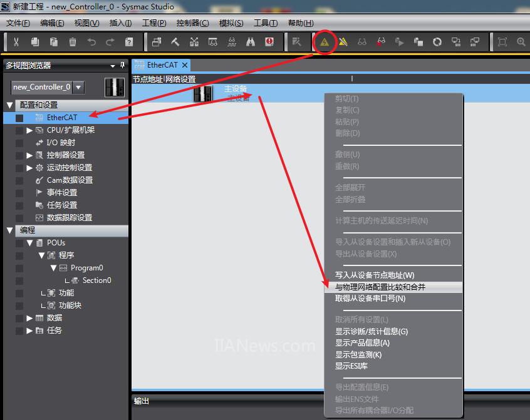
Task: Toggle the square marker beside 事件设置
Action: coord(19,193)
